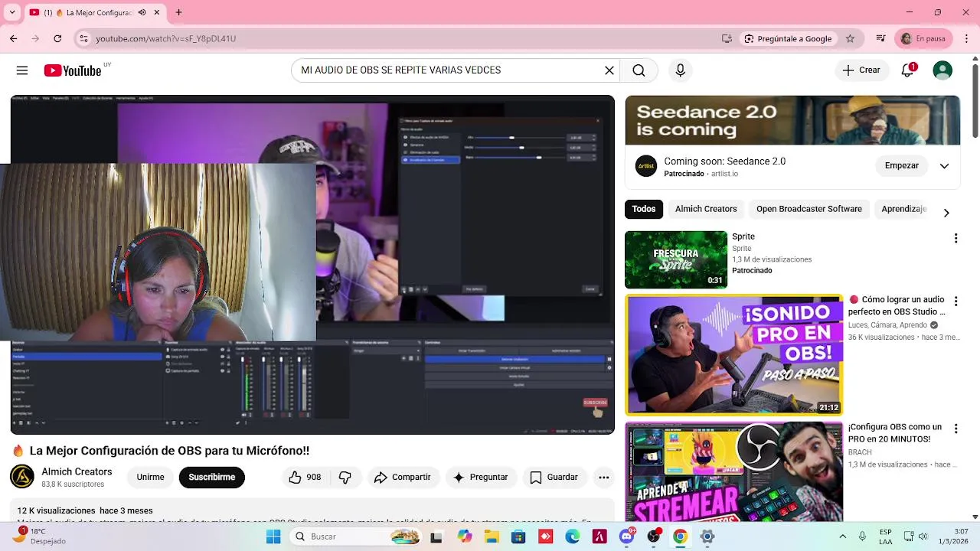Like the video with thumbs-up 908

(304, 478)
